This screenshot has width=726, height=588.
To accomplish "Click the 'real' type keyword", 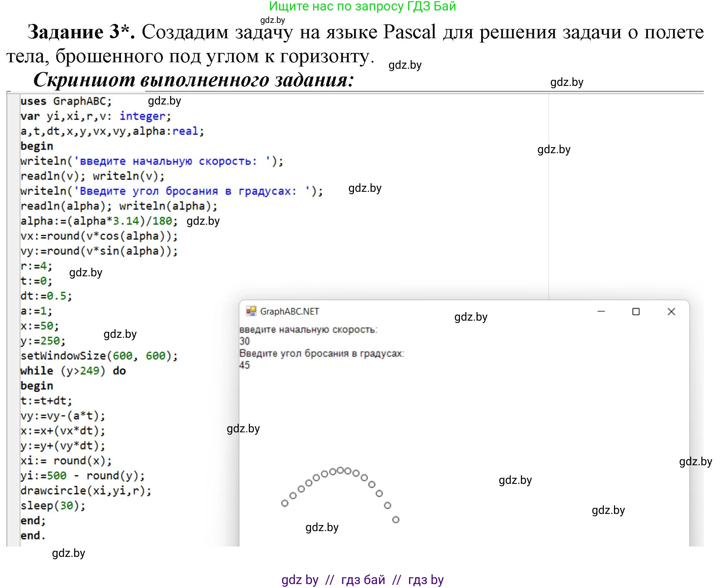I will [x=185, y=131].
